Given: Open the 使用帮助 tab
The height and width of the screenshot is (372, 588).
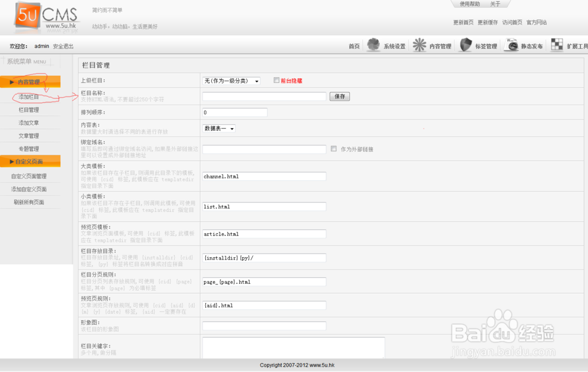Looking at the screenshot, I should tap(470, 4).
